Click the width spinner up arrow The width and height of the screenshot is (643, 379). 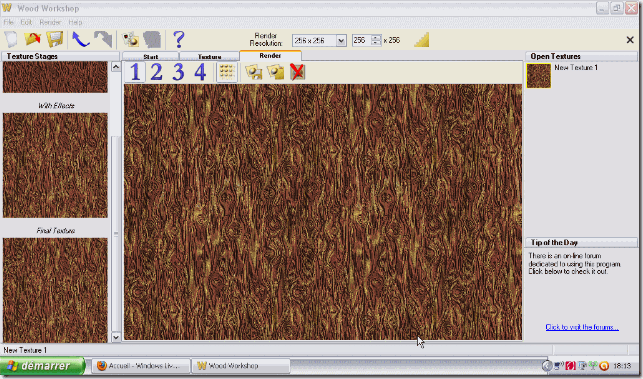pos(376,37)
